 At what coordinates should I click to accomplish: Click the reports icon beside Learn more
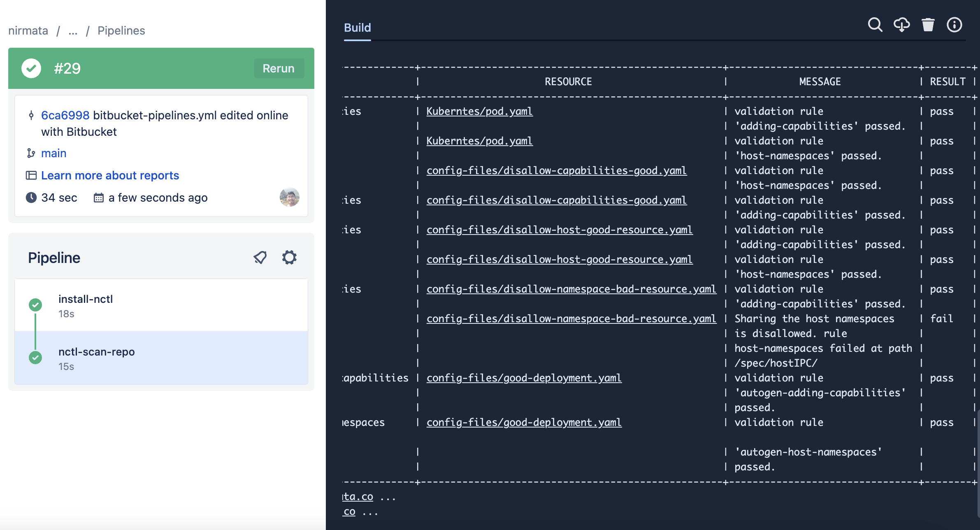(31, 175)
